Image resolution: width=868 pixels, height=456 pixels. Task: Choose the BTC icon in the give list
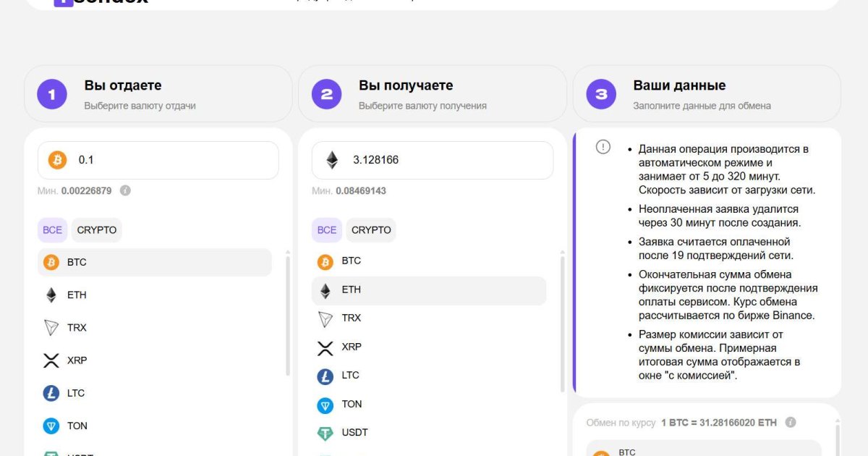(51, 262)
